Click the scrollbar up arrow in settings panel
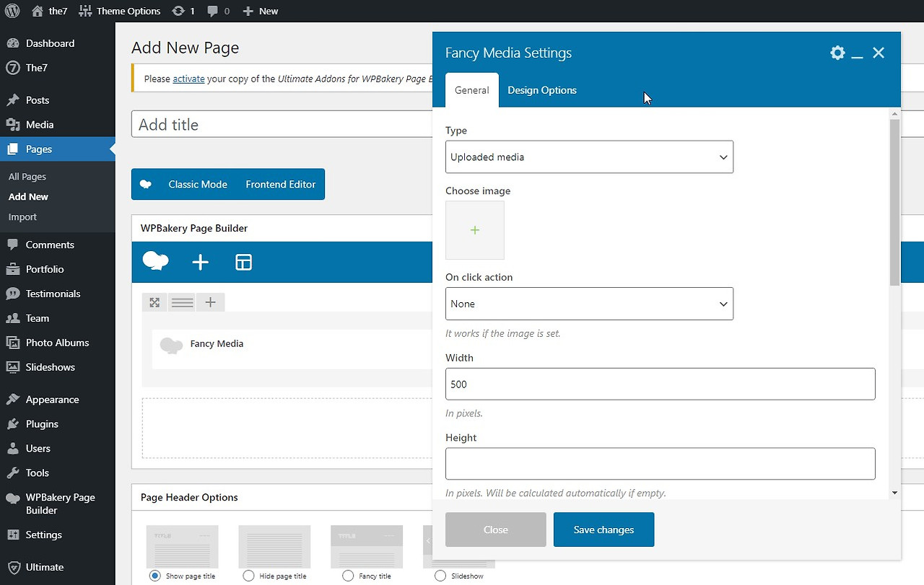The width and height of the screenshot is (924, 585). [x=895, y=114]
